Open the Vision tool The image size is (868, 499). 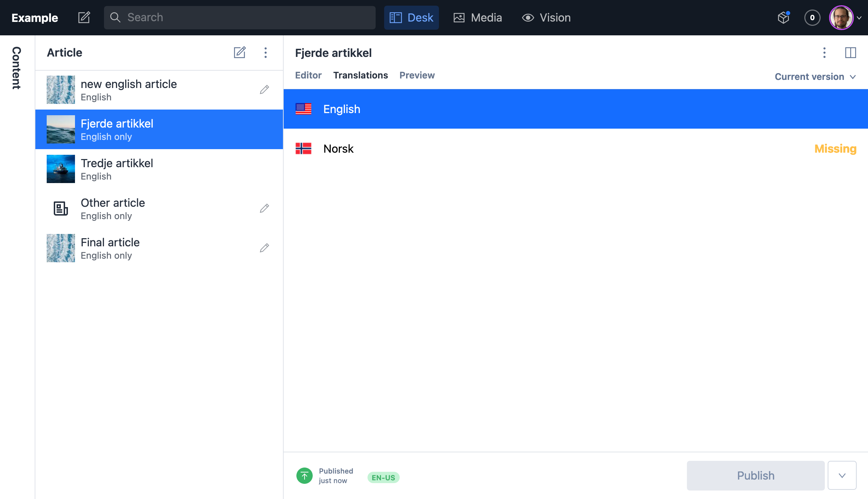click(546, 17)
